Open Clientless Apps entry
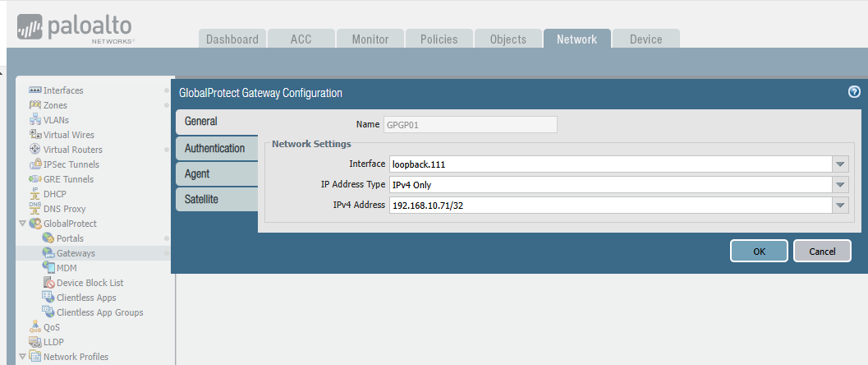Viewport: 868px width, 365px height. (86, 298)
